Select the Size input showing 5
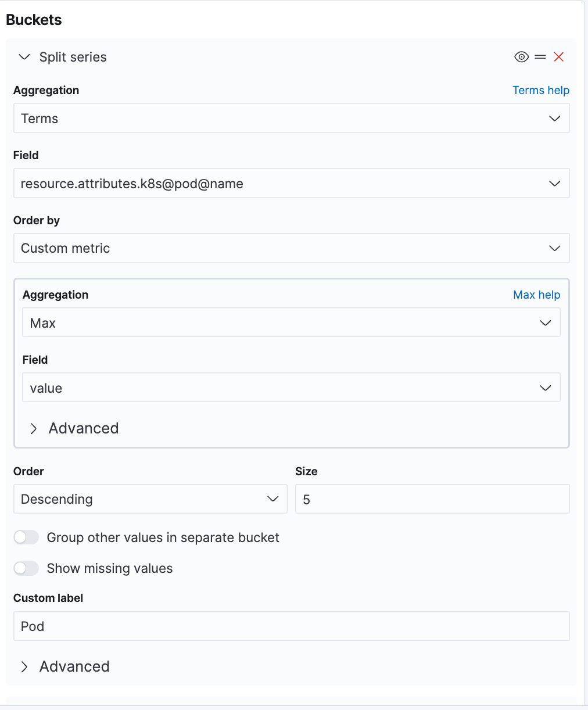The width and height of the screenshot is (588, 710). click(x=432, y=499)
